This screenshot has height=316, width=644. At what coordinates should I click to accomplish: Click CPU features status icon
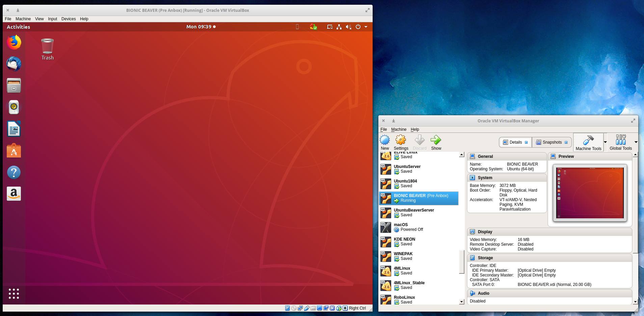[x=332, y=308]
